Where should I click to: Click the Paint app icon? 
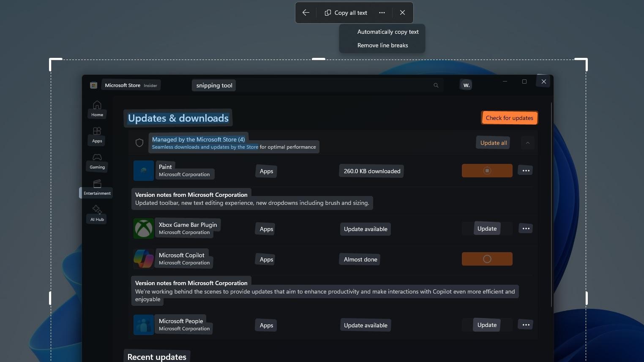(144, 171)
